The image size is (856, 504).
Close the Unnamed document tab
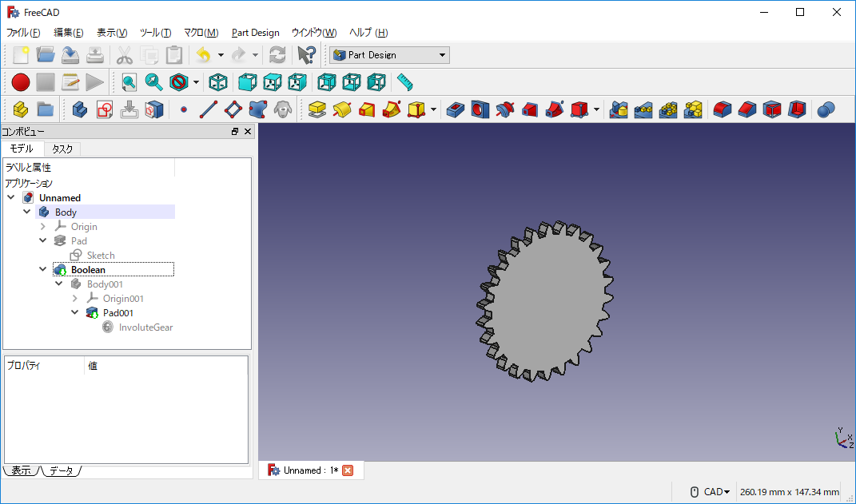[x=348, y=470]
